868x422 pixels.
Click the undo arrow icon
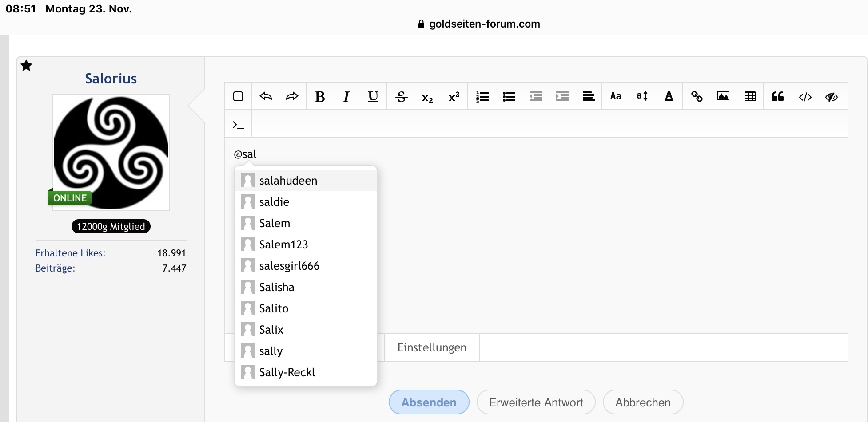[x=266, y=96]
